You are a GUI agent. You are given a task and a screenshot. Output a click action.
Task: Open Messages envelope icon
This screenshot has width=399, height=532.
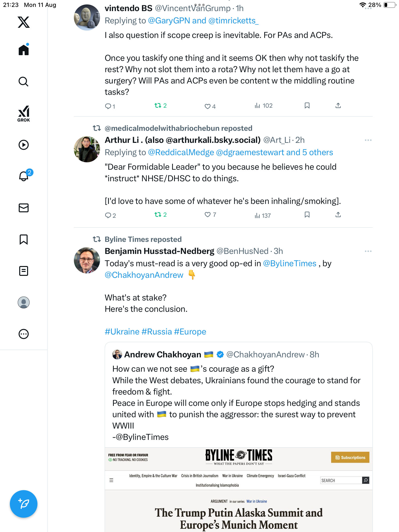(x=24, y=208)
